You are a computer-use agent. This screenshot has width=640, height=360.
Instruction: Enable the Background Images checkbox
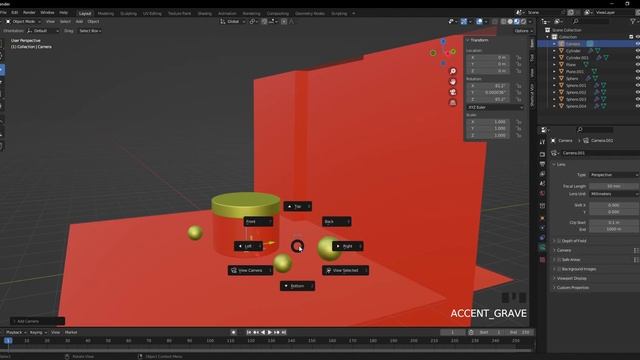pyautogui.click(x=559, y=269)
